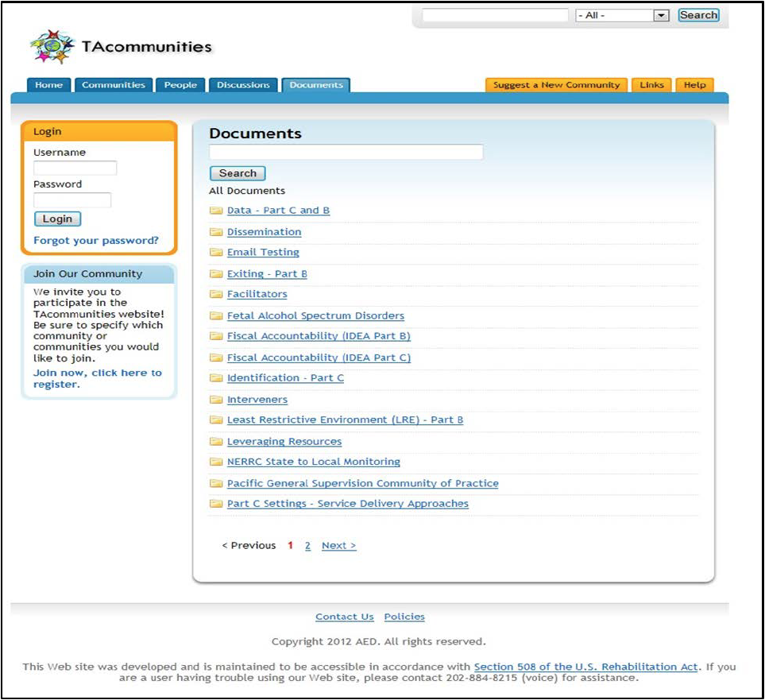Switch to the Communities tab
The image size is (765, 700).
[x=114, y=85]
